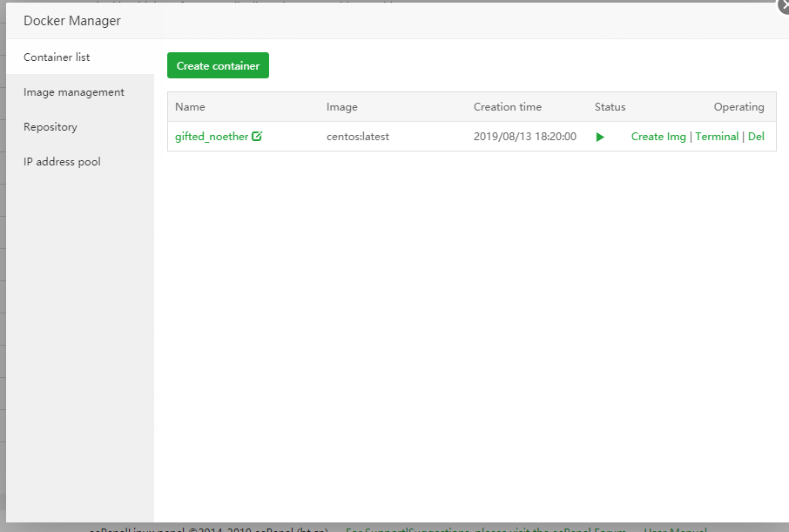The width and height of the screenshot is (789, 532).
Task: Select the Container list tab
Action: [x=55, y=57]
